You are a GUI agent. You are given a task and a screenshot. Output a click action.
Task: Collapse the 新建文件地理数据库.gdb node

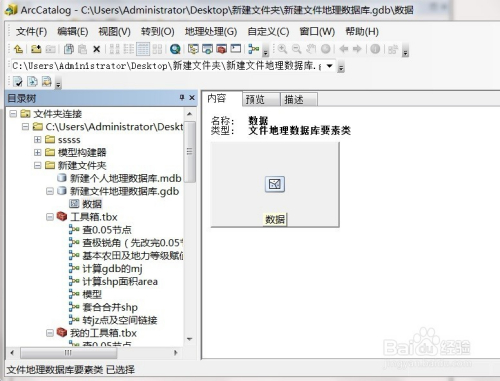[50, 191]
